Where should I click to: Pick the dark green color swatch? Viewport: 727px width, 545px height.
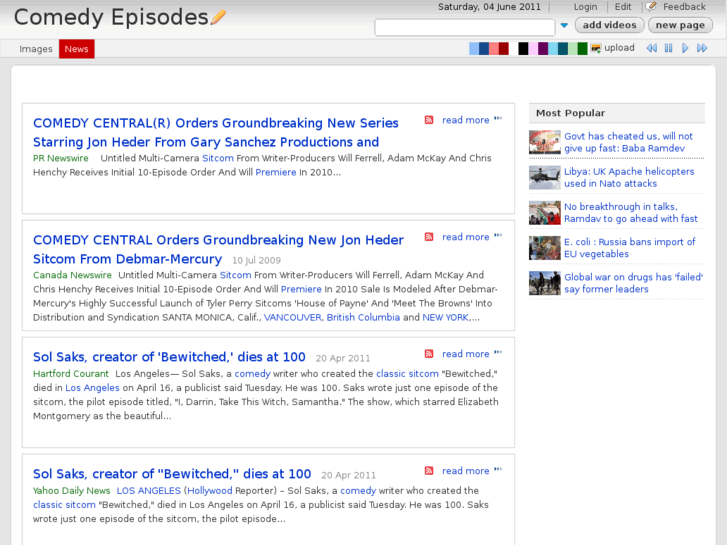tap(583, 48)
